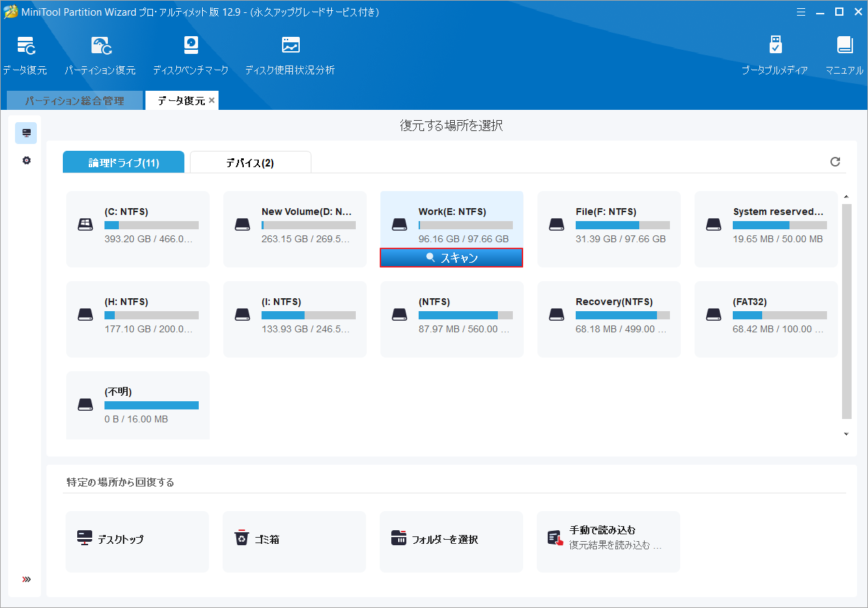Switch to デバイス(2) tab
The height and width of the screenshot is (608, 868).
pos(250,162)
